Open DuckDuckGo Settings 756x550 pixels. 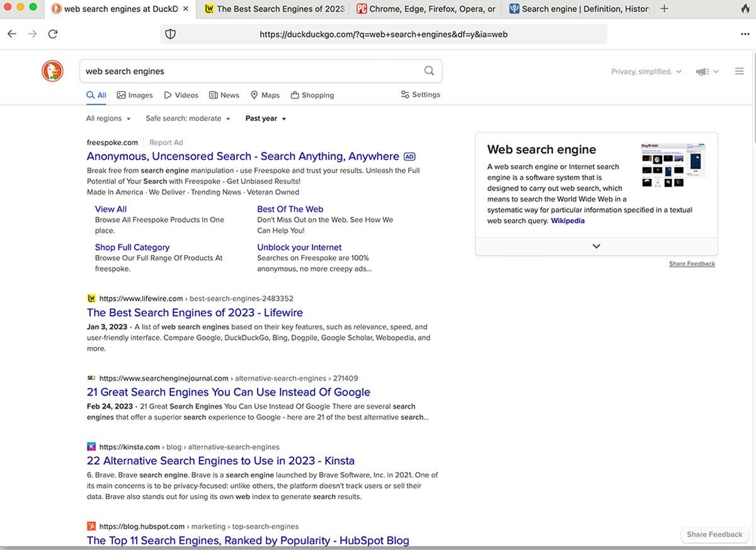[x=420, y=95]
